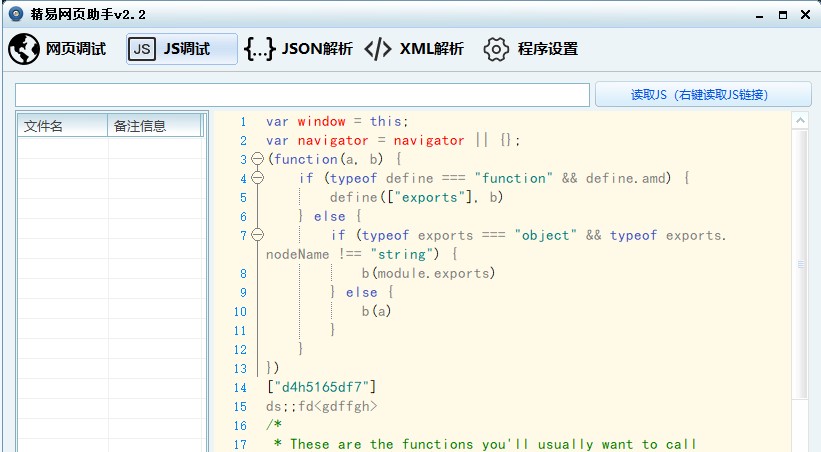Open the JSON解析 tab
This screenshot has height=452, width=821.
pos(317,49)
